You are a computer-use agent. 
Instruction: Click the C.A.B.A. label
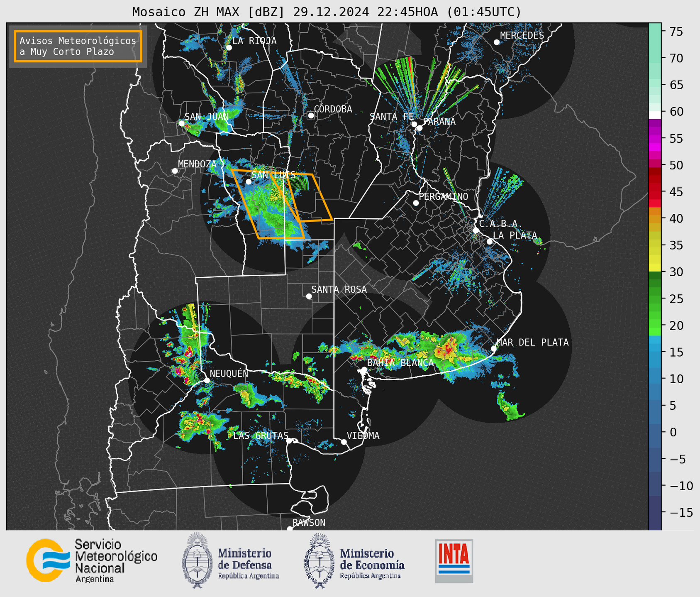tap(500, 224)
